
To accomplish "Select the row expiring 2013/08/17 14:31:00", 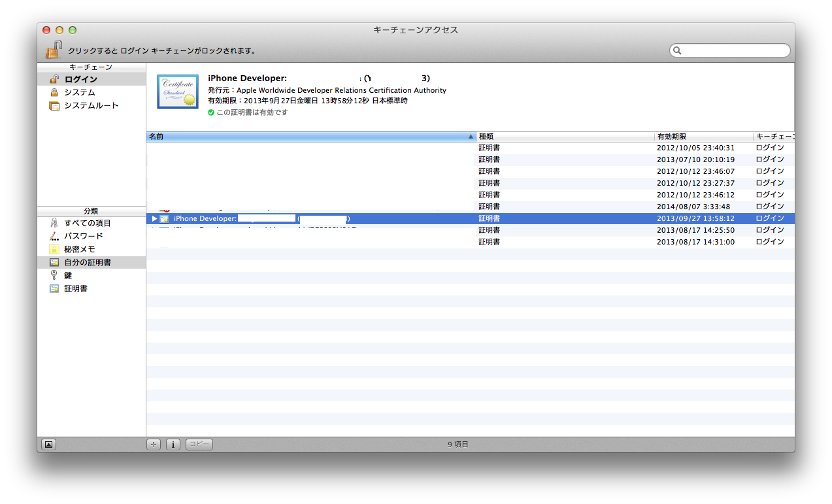I will coord(471,242).
